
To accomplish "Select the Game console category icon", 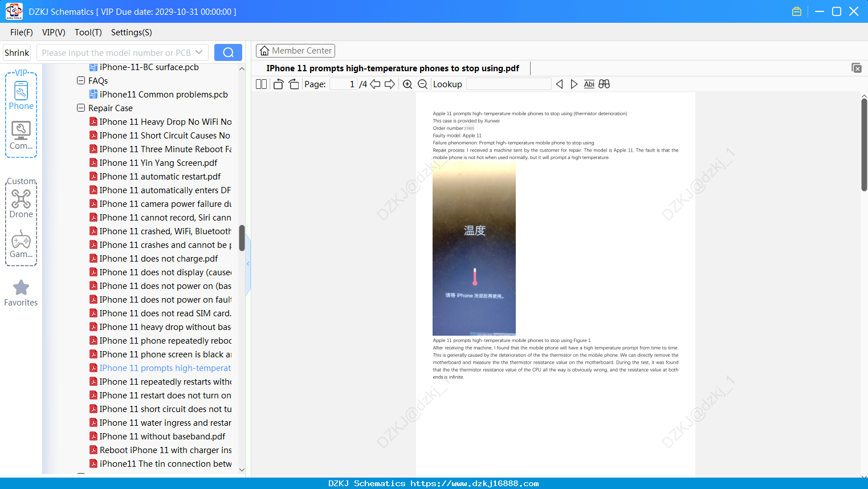I will tap(21, 244).
